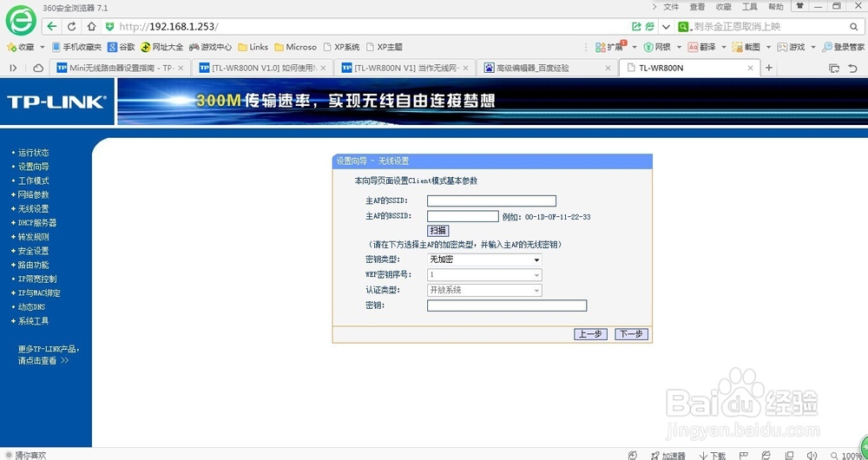Open the home page via house icon
The image size is (868, 460).
(91, 27)
